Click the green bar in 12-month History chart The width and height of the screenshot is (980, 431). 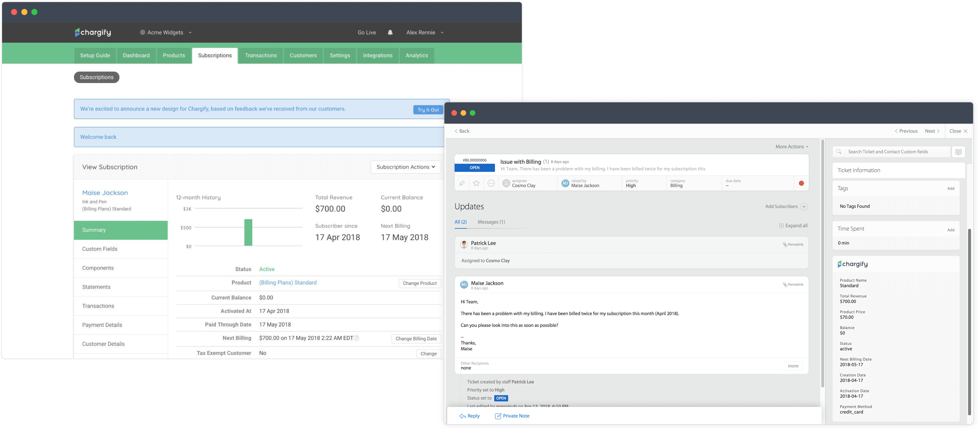pyautogui.click(x=248, y=232)
